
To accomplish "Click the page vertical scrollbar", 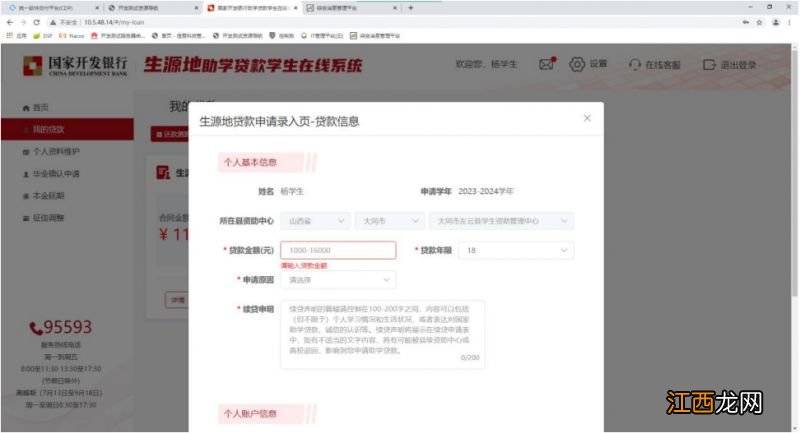I will point(794,173).
